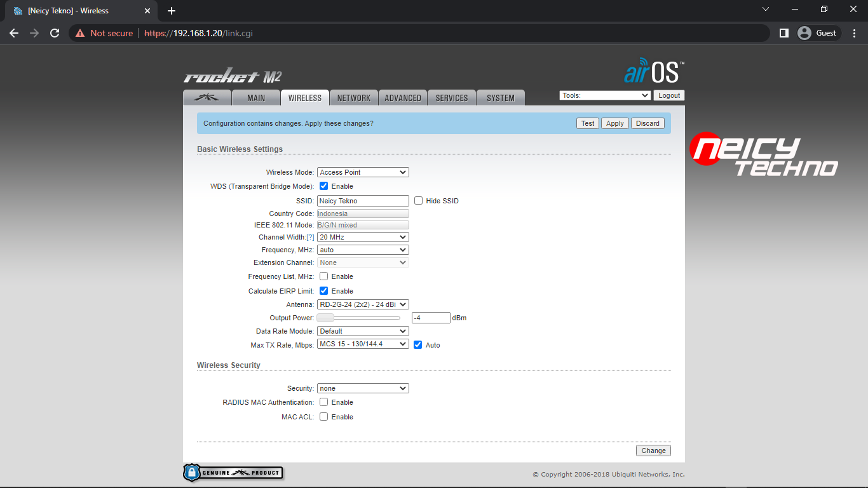Click the Genuine Product badge
The height and width of the screenshot is (488, 868).
233,473
